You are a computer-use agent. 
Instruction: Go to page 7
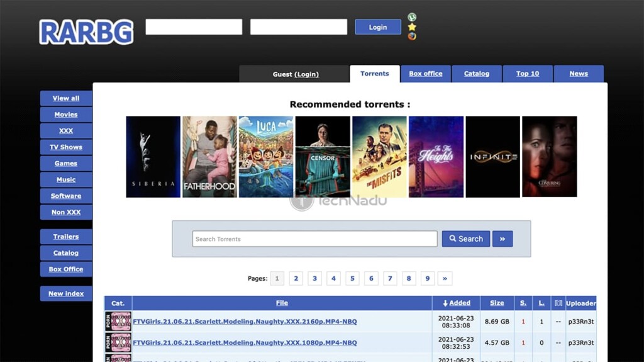click(390, 278)
